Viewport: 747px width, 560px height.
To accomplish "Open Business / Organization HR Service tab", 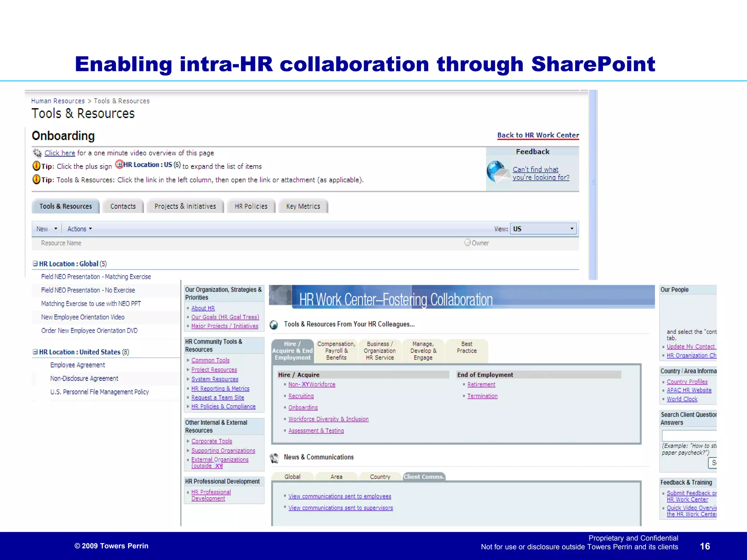I will [x=380, y=351].
